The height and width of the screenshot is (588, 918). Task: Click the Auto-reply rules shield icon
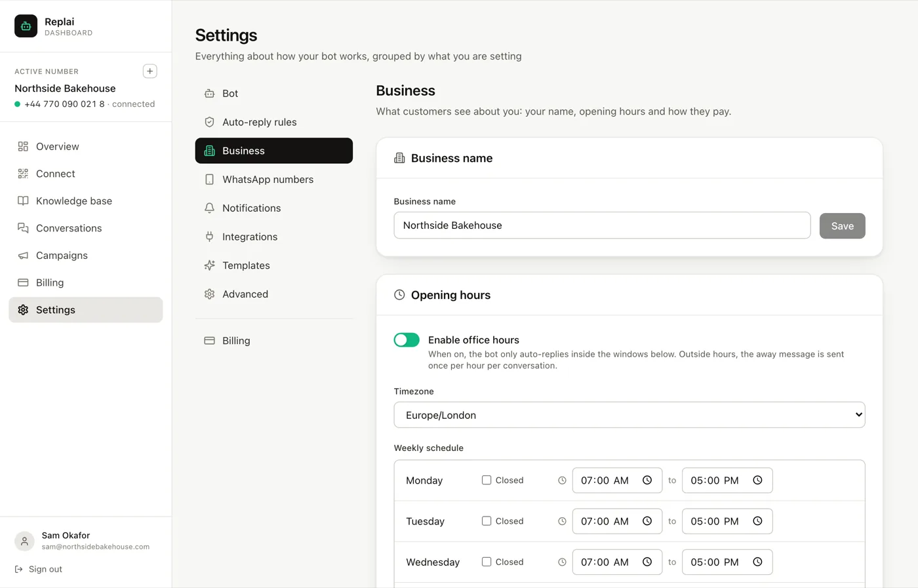209,122
